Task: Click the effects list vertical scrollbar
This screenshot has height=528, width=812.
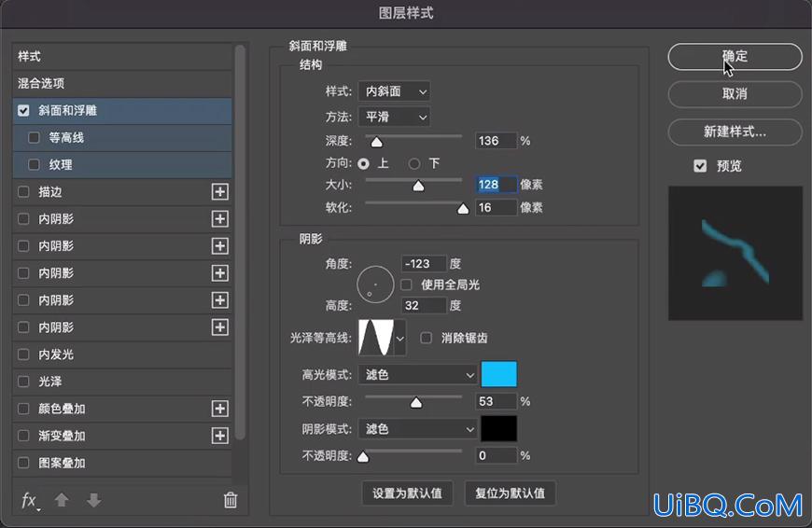Action: pyautogui.click(x=239, y=243)
